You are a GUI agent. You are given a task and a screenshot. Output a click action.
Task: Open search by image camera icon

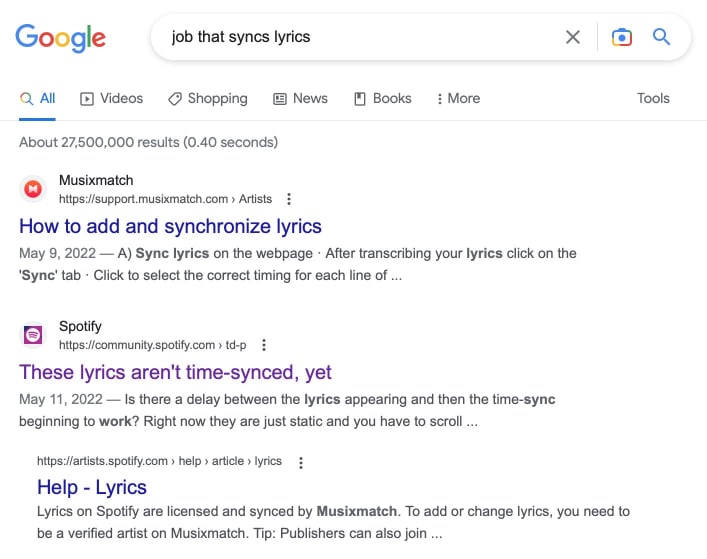621,37
